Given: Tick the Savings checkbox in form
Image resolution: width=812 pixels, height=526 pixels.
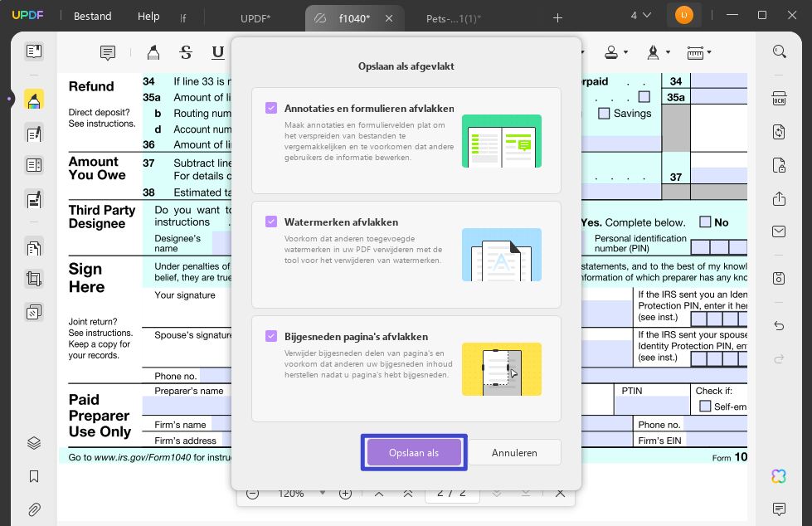Looking at the screenshot, I should coord(604,114).
